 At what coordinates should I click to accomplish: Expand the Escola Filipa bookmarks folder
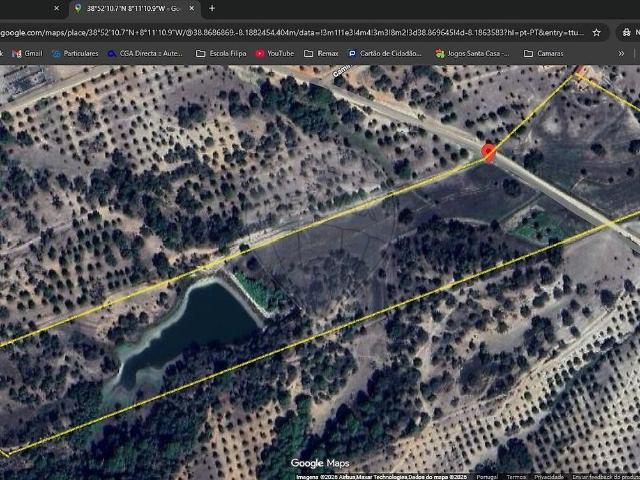(x=221, y=53)
